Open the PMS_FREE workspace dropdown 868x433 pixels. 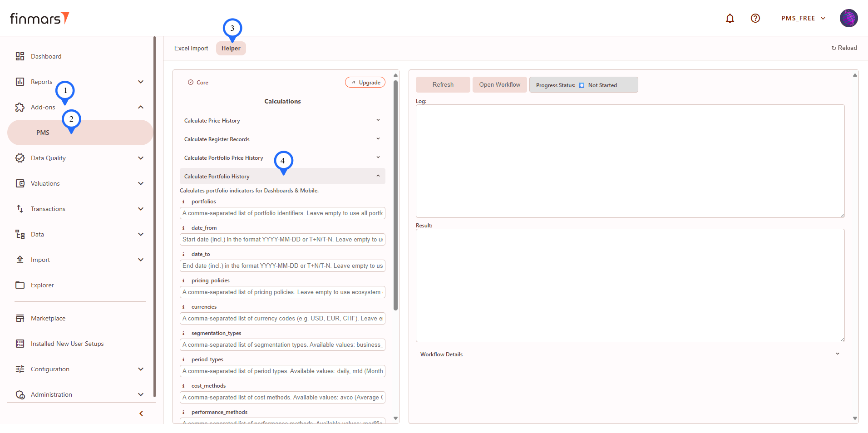point(803,18)
